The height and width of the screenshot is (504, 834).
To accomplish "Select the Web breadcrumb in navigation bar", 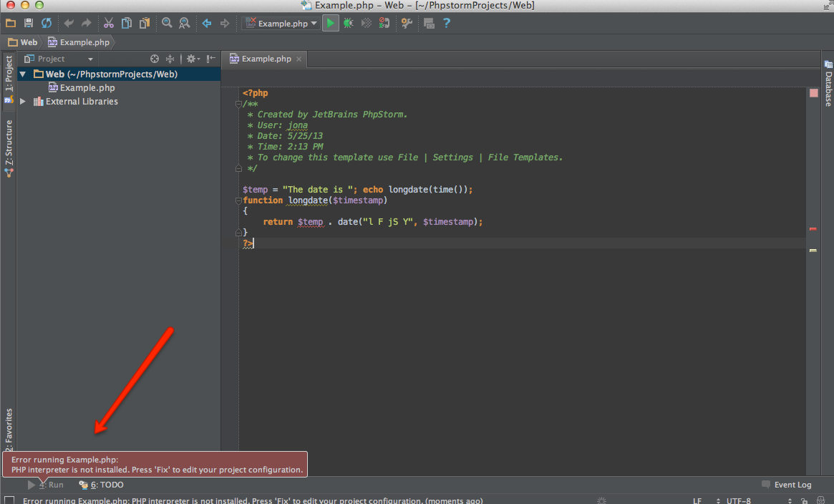I will coord(23,42).
